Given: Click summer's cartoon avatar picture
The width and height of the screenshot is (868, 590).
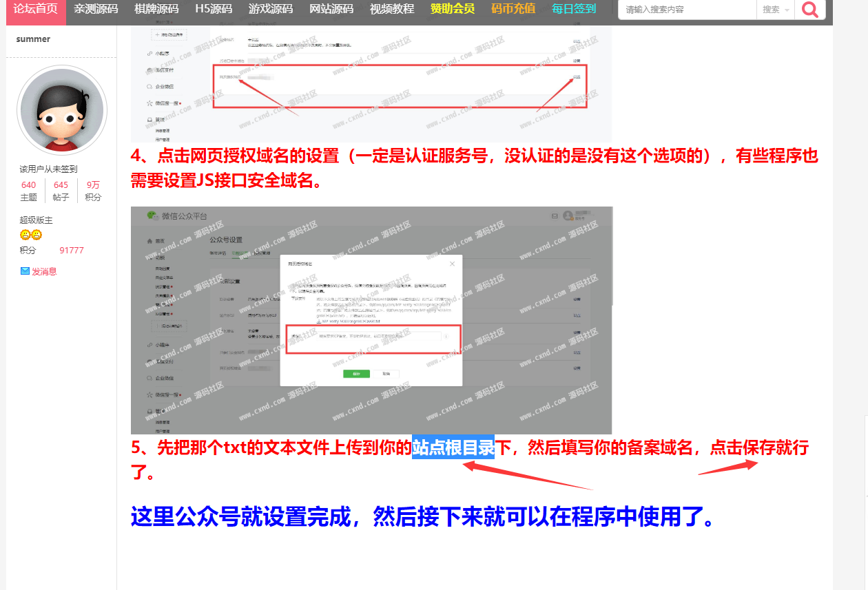Looking at the screenshot, I should click(62, 111).
